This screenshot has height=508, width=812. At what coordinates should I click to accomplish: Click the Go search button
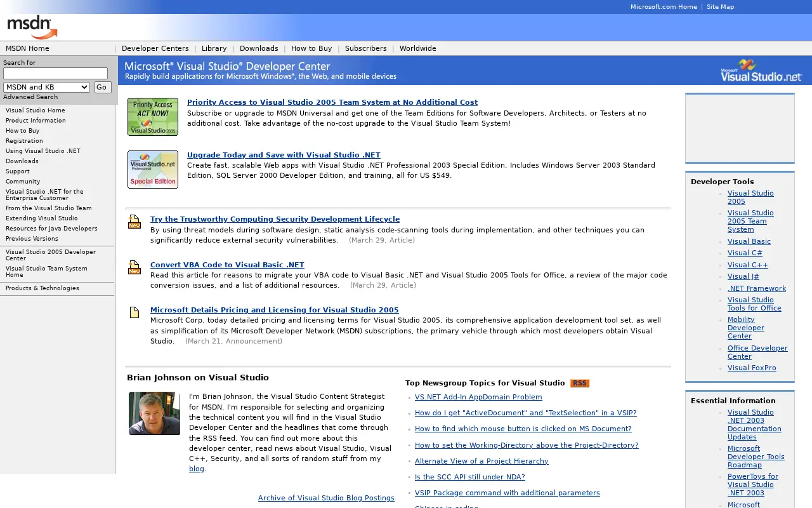(x=103, y=87)
